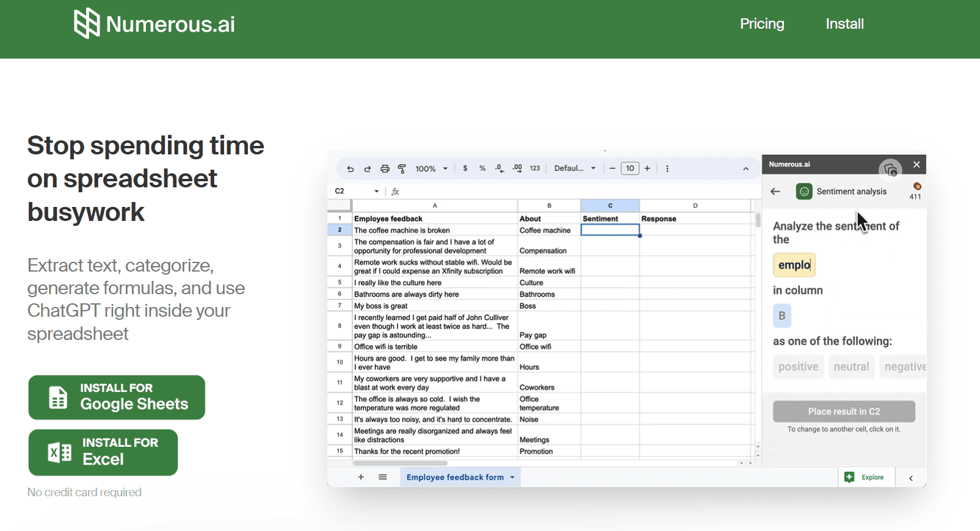Select the paint format tool
The width and height of the screenshot is (980, 531).
[402, 169]
